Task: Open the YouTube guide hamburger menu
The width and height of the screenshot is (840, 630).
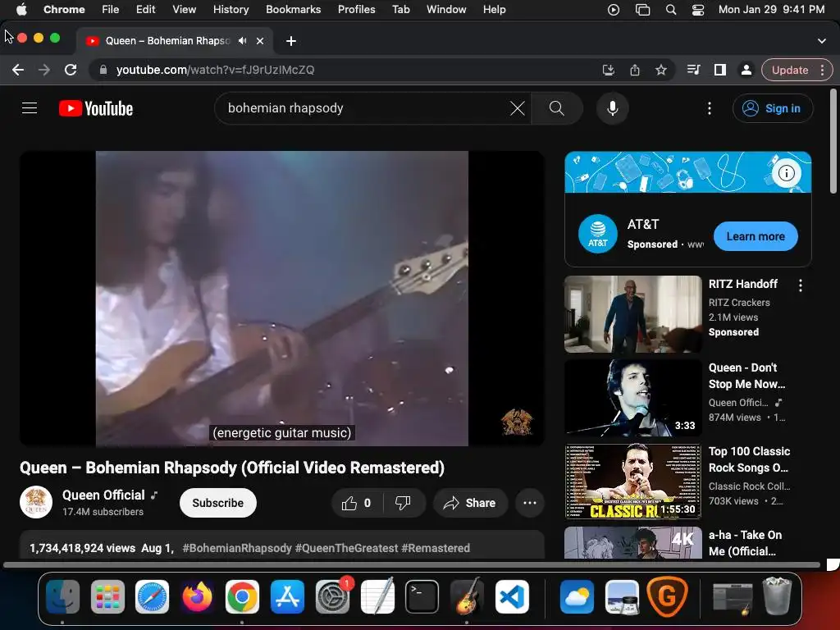Action: tap(30, 108)
